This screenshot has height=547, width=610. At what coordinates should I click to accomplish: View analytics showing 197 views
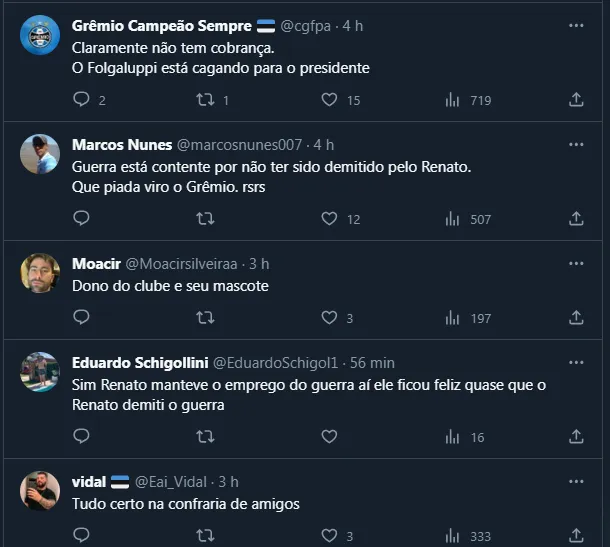452,318
